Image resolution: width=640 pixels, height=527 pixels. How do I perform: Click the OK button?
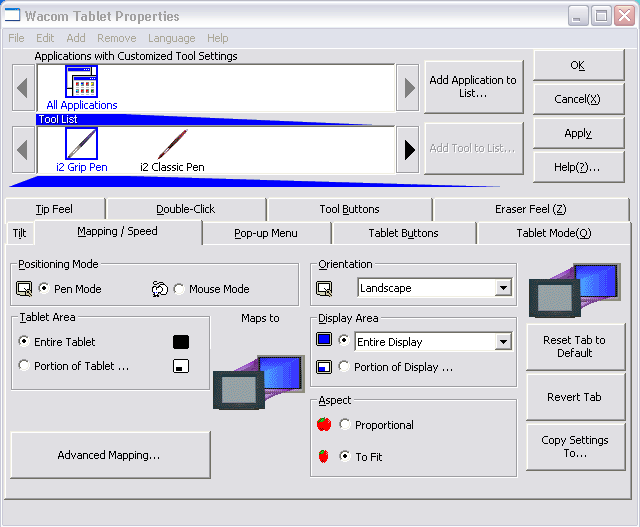click(578, 65)
